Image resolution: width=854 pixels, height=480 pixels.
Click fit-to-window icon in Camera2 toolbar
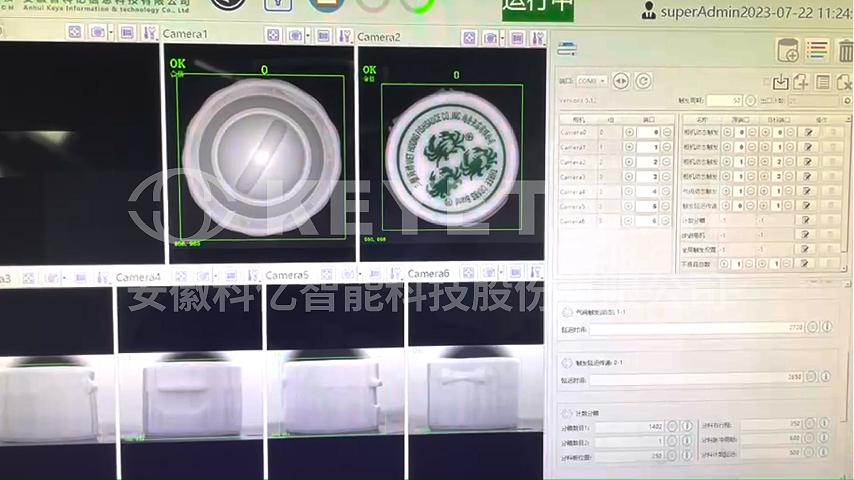(469, 38)
